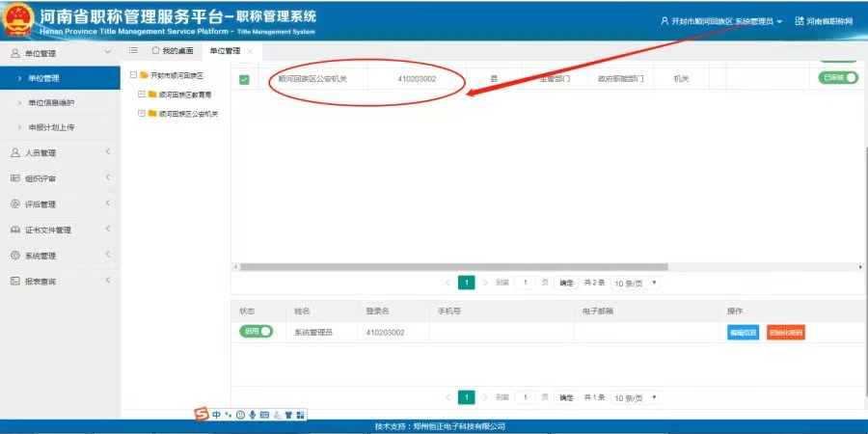
Task: Click the 系统管理 gear icon
Action: click(x=14, y=256)
